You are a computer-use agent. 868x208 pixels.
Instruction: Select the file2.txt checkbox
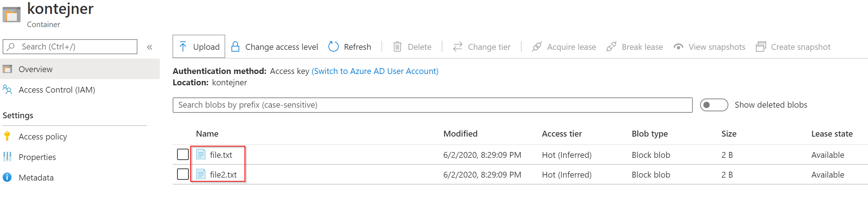point(183,174)
